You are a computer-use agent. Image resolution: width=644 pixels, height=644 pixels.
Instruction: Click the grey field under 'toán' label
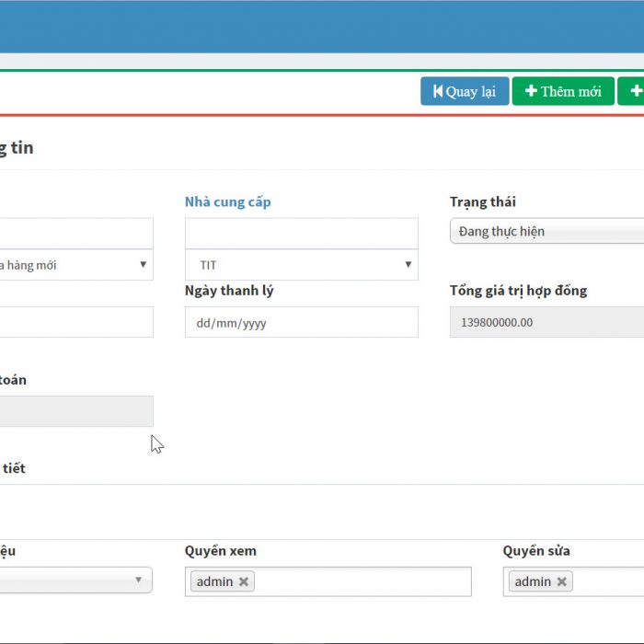point(76,411)
